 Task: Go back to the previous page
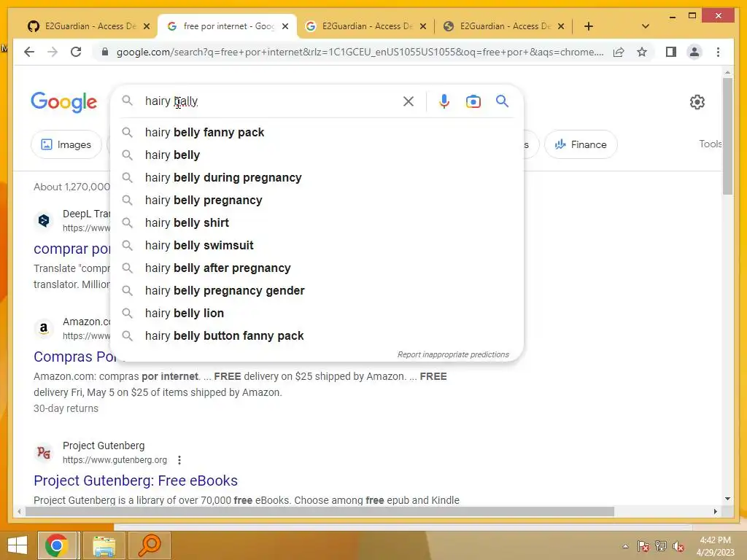click(29, 52)
